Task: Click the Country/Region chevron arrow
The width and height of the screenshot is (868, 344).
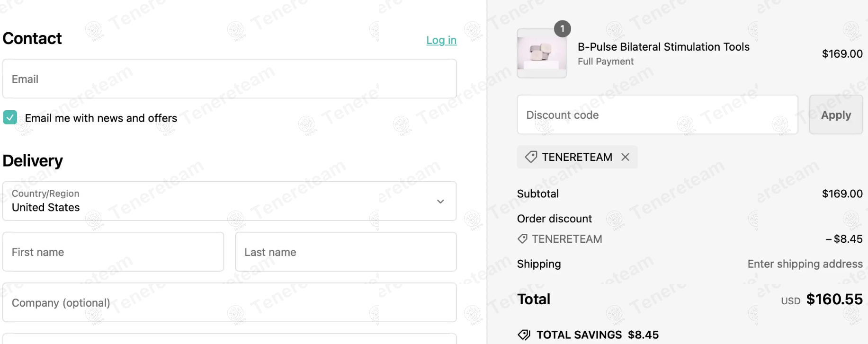Action: click(440, 202)
